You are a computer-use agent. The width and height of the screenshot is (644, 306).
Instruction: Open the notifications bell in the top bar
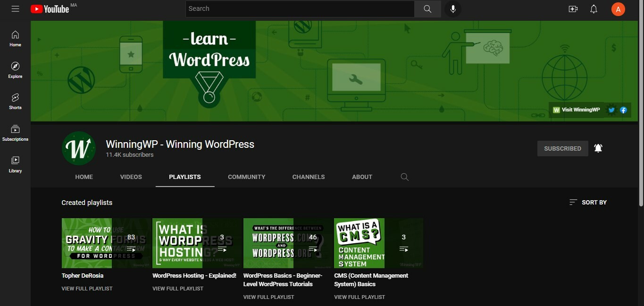coord(594,8)
